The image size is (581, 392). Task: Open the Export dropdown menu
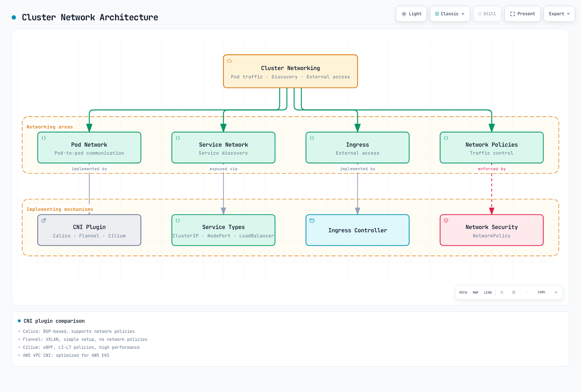[559, 14]
